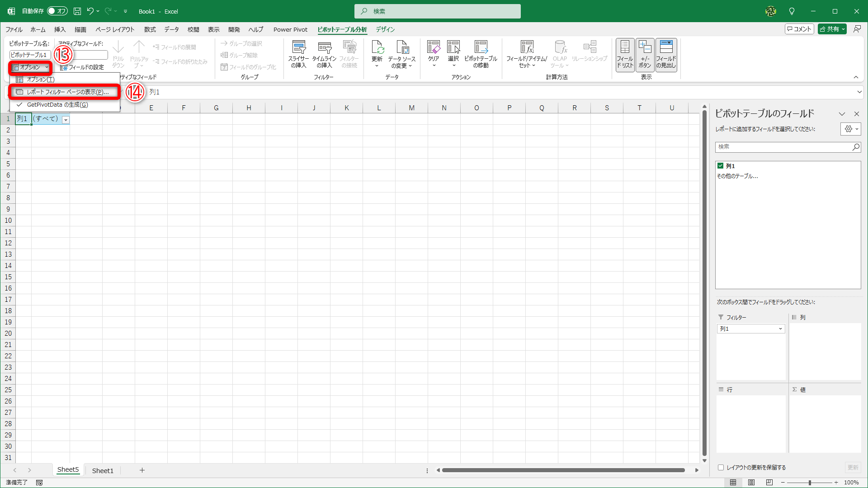Select Show Report Filter Pages menu item
Viewport: 868px width, 488px height.
pos(67,92)
